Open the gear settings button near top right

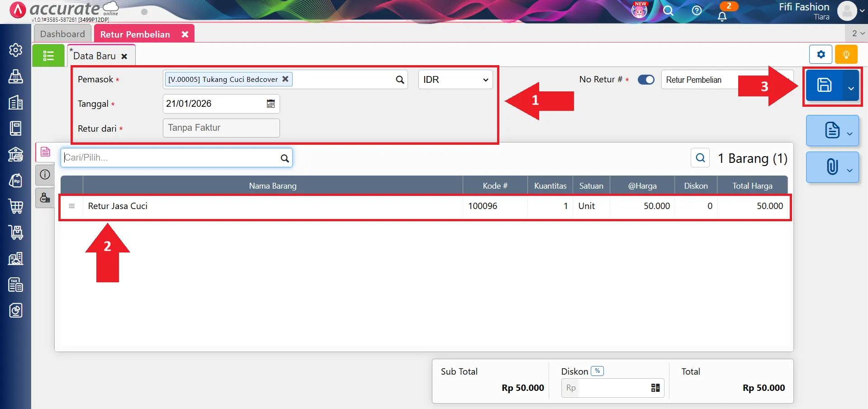[821, 55]
